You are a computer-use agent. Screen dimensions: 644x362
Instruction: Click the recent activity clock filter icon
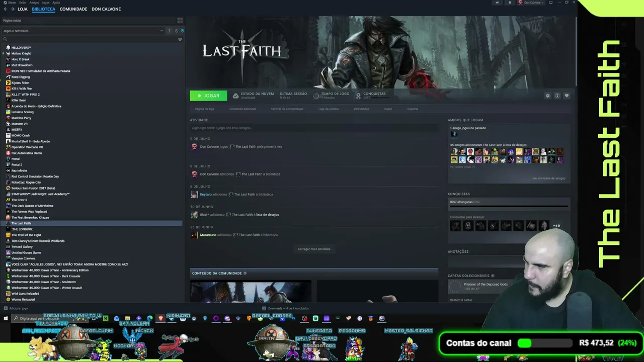click(x=176, y=31)
